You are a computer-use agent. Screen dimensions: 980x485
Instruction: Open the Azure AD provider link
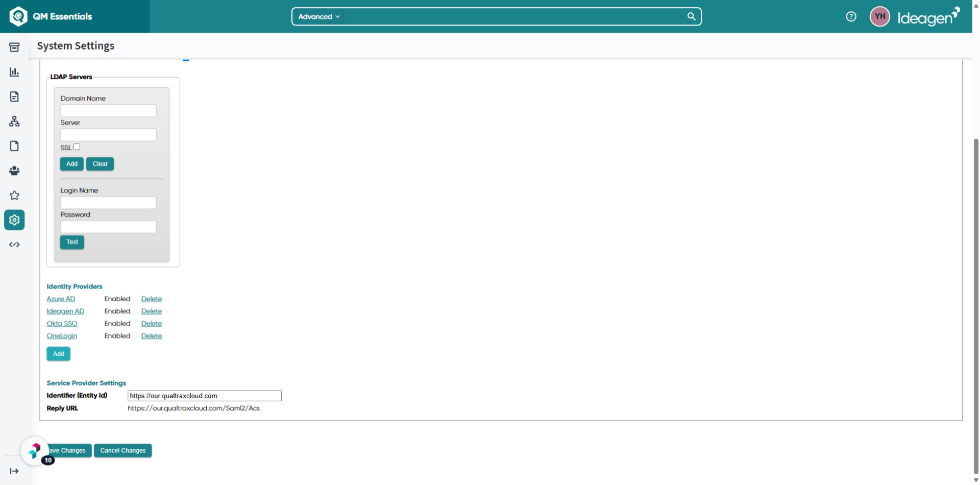[x=61, y=299]
